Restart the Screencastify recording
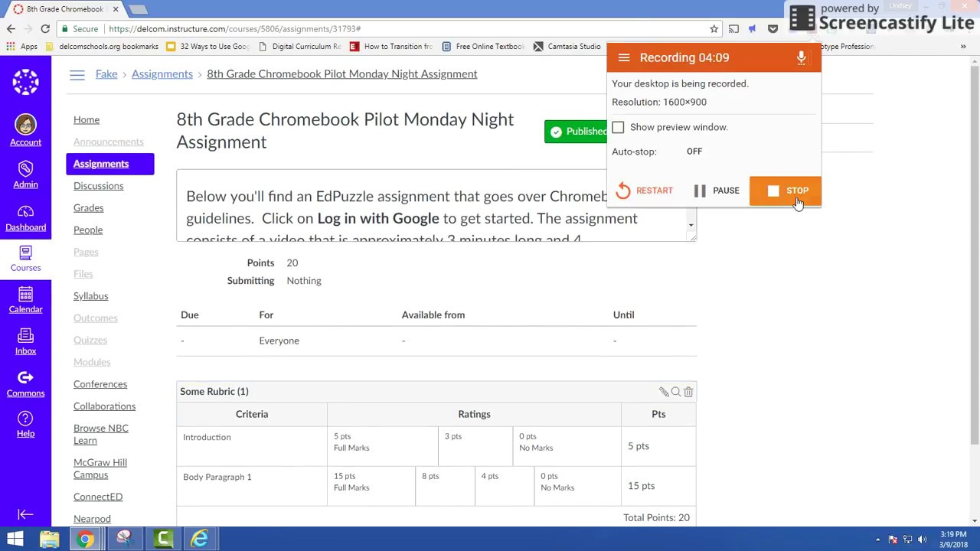This screenshot has height=551, width=980. 644,191
